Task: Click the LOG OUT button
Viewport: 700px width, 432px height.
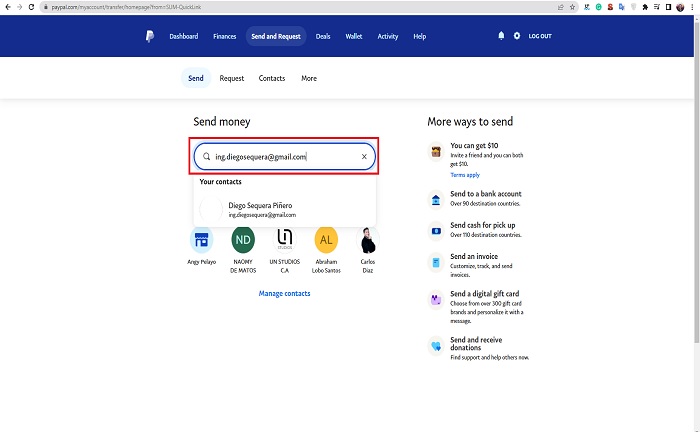Action: tap(540, 36)
